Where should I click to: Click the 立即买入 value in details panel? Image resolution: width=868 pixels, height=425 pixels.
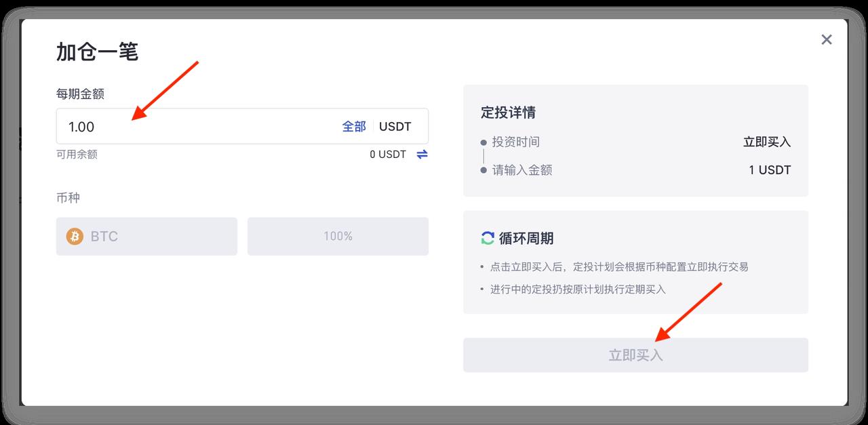[x=767, y=142]
